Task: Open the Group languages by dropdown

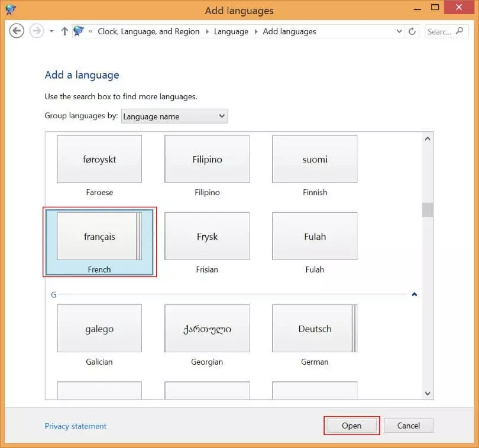Action: 174,116
